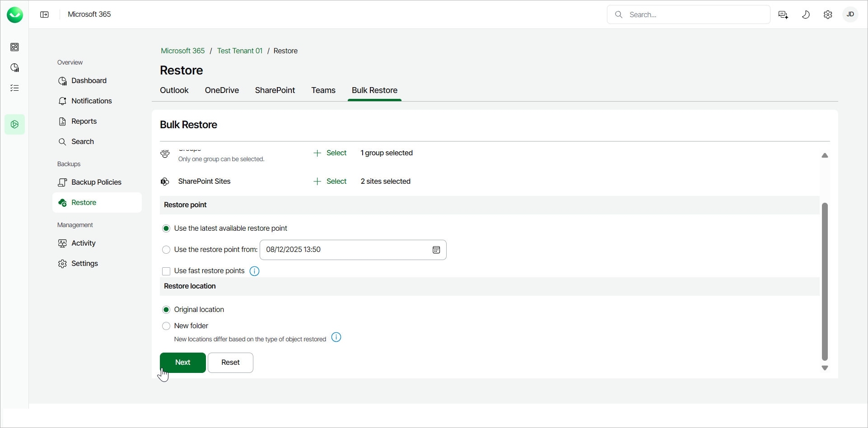Open the settings gear icon in header

pyautogui.click(x=828, y=14)
